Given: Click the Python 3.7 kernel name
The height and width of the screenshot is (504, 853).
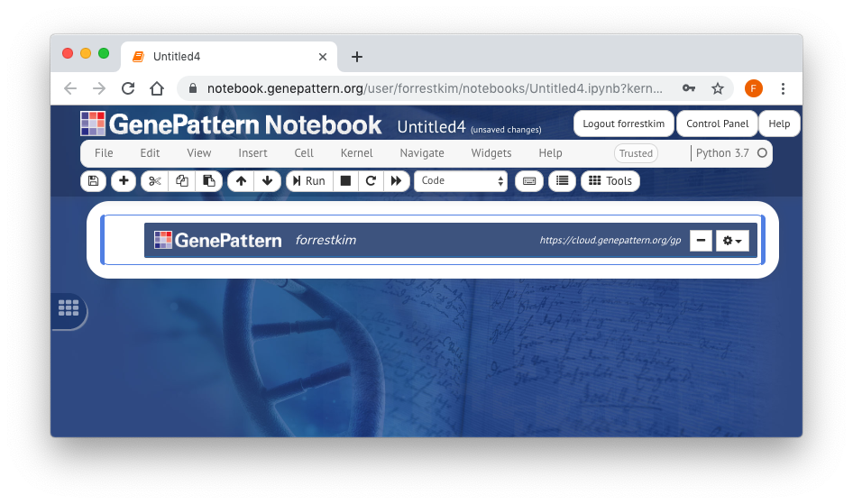Looking at the screenshot, I should [x=722, y=153].
